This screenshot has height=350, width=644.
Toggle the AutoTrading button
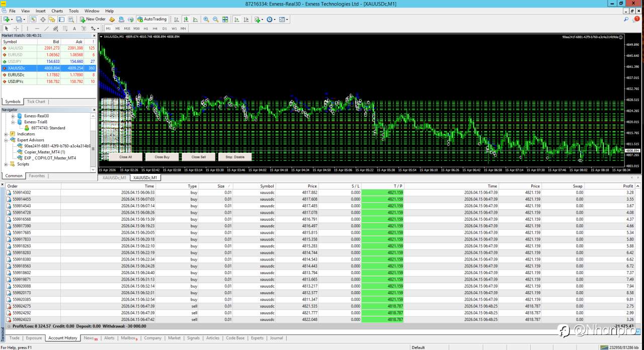point(152,19)
